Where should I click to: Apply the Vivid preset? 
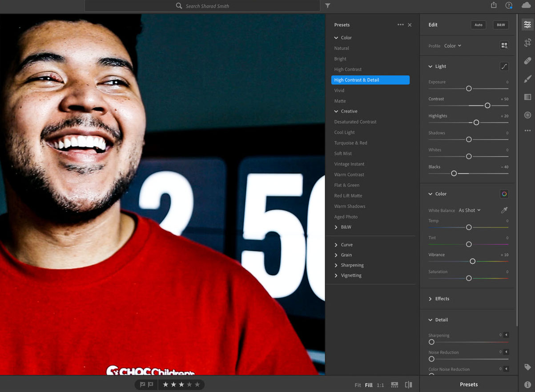339,90
